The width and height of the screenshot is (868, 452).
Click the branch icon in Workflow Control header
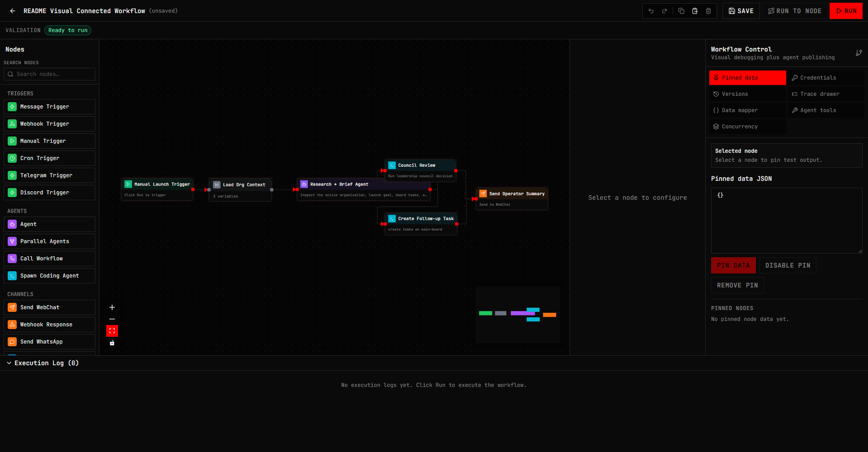pos(859,53)
